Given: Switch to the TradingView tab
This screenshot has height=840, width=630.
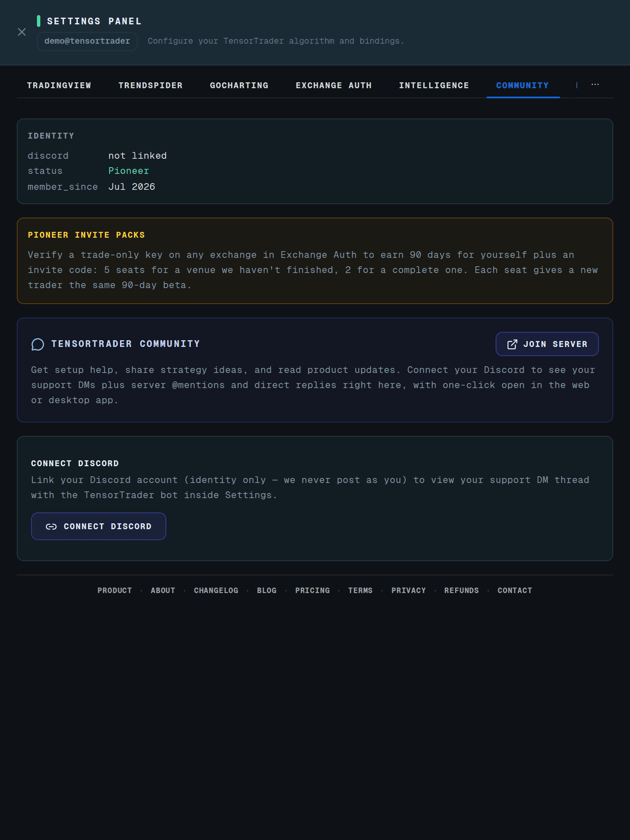Looking at the screenshot, I should [x=59, y=86].
